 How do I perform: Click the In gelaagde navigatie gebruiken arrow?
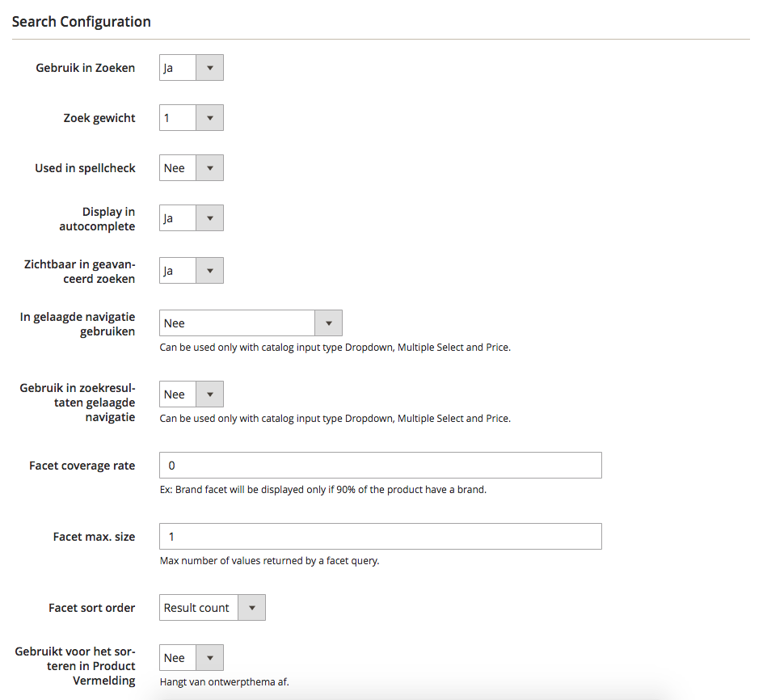(329, 323)
